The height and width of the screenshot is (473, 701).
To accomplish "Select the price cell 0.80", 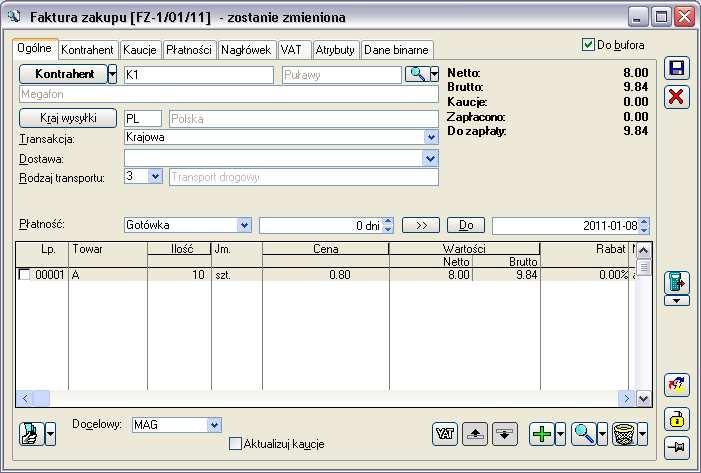I will (x=325, y=275).
